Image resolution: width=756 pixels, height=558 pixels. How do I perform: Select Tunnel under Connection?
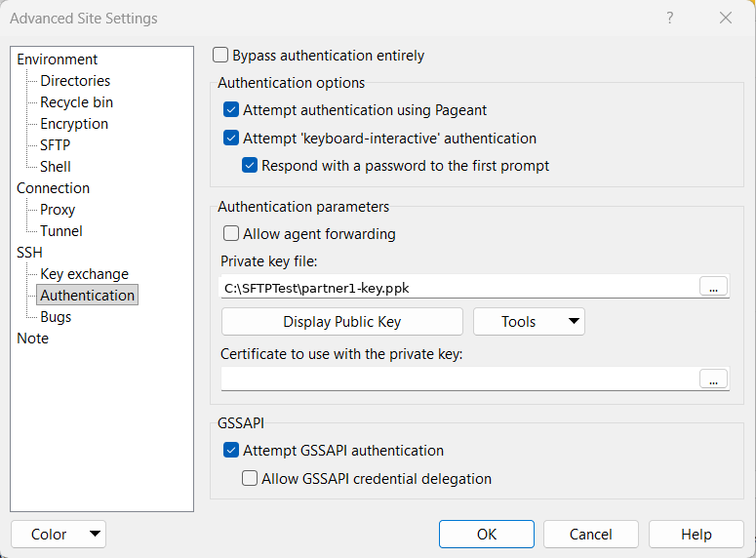[61, 231]
